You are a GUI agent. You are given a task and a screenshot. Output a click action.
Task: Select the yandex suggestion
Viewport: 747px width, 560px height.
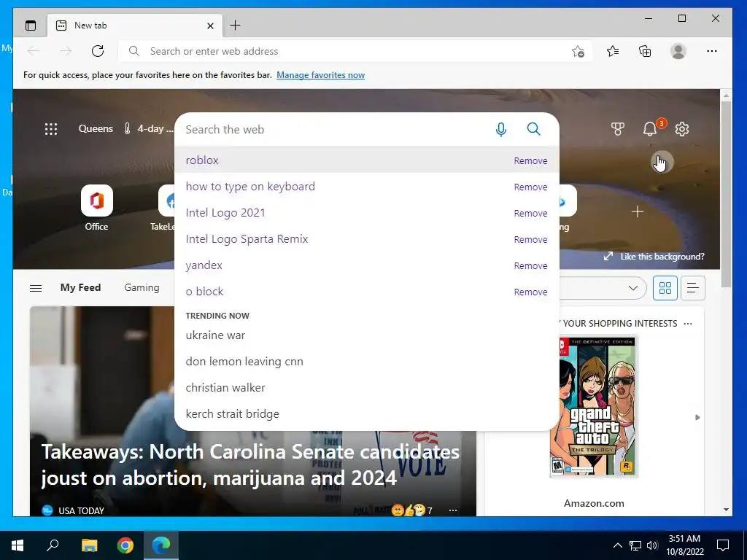[x=367, y=265]
